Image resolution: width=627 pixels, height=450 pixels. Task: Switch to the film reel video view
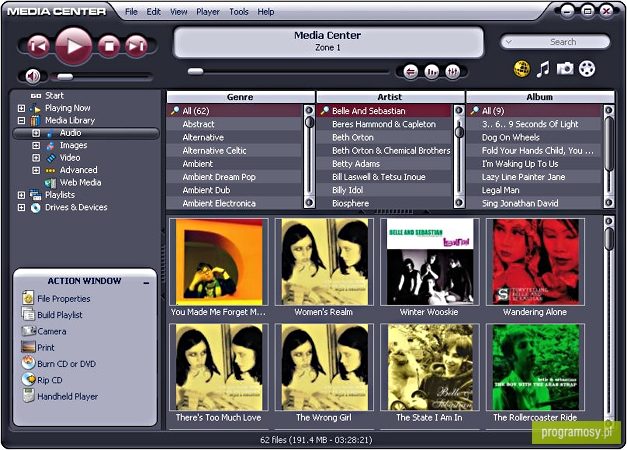pyautogui.click(x=587, y=69)
